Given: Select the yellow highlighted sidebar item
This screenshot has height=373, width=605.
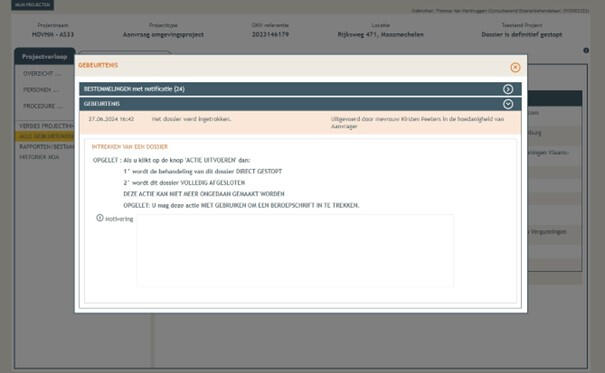Looking at the screenshot, I should point(45,137).
